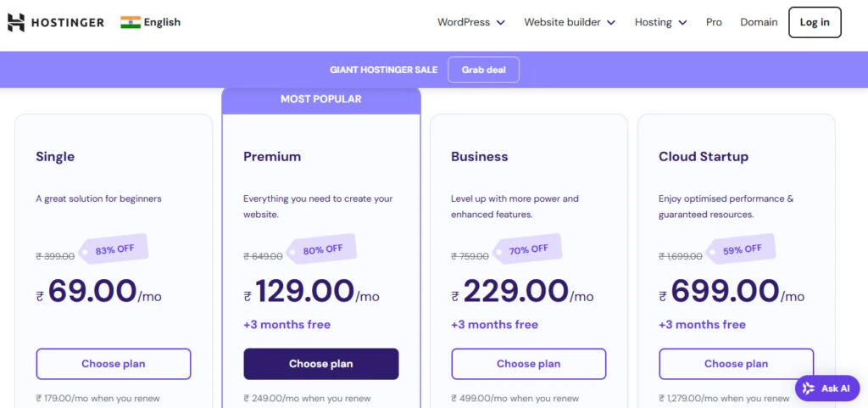Click ₹ 249.00/mo when you renew
Viewport: 868px width, 408px height.
307,399
